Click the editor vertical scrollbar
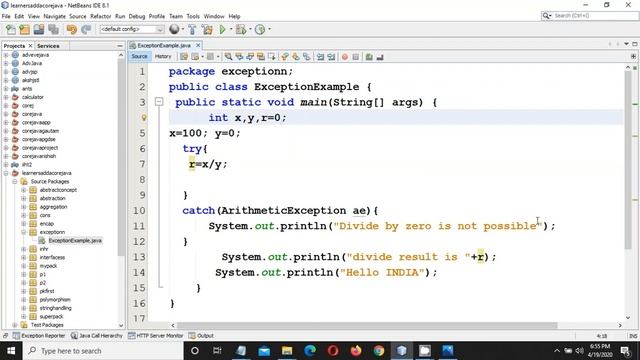Viewport: 640px width, 360px height. (x=628, y=160)
